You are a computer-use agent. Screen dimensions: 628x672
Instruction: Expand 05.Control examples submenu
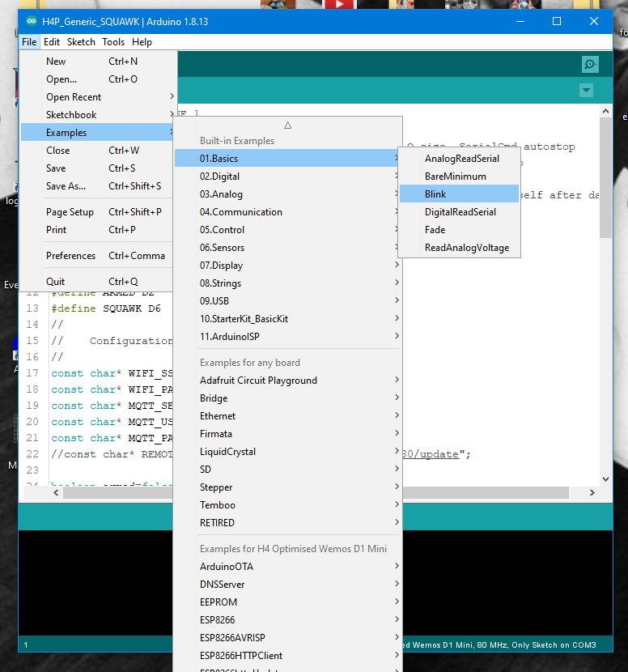tap(288, 230)
